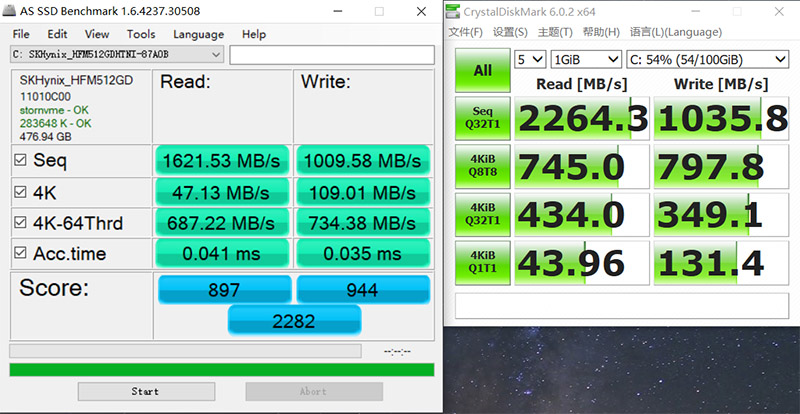Click the 797.8 Q8T8 write value
The height and width of the screenshot is (414, 800).
[x=721, y=166]
